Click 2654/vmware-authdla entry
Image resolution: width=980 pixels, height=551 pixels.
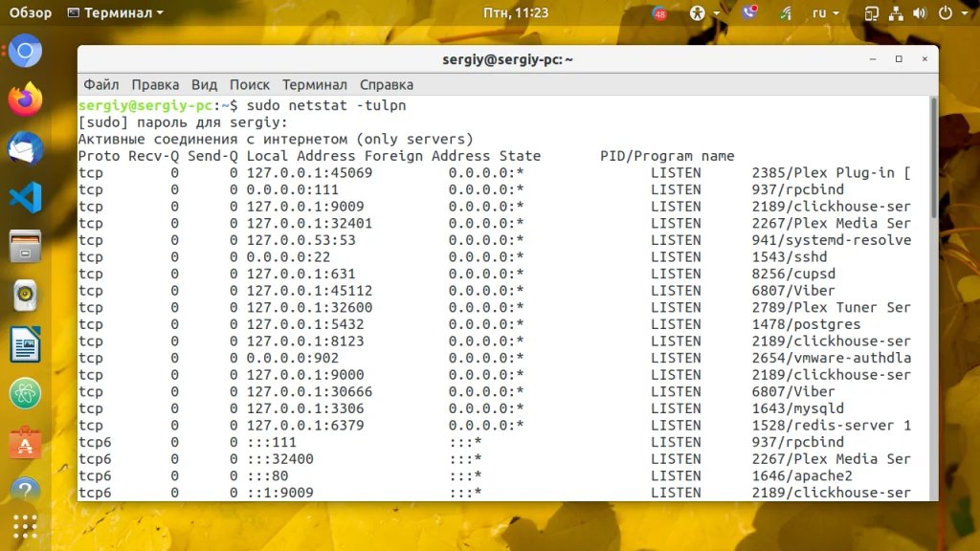coord(832,358)
